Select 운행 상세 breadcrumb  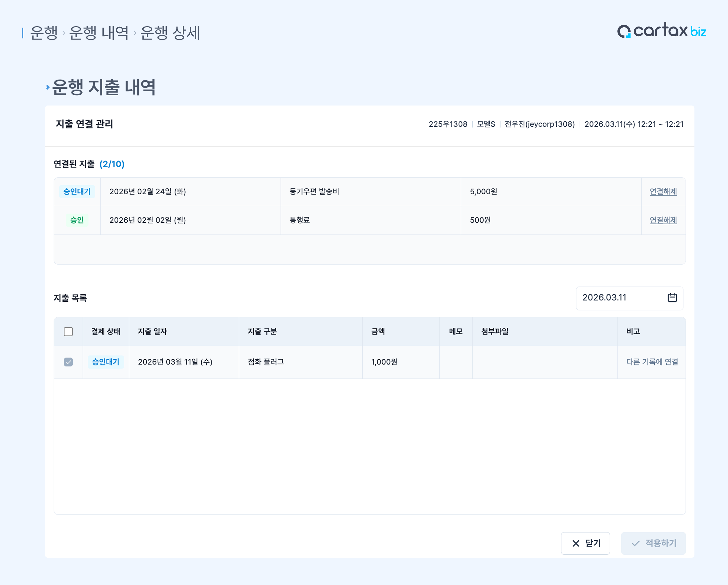[170, 33]
